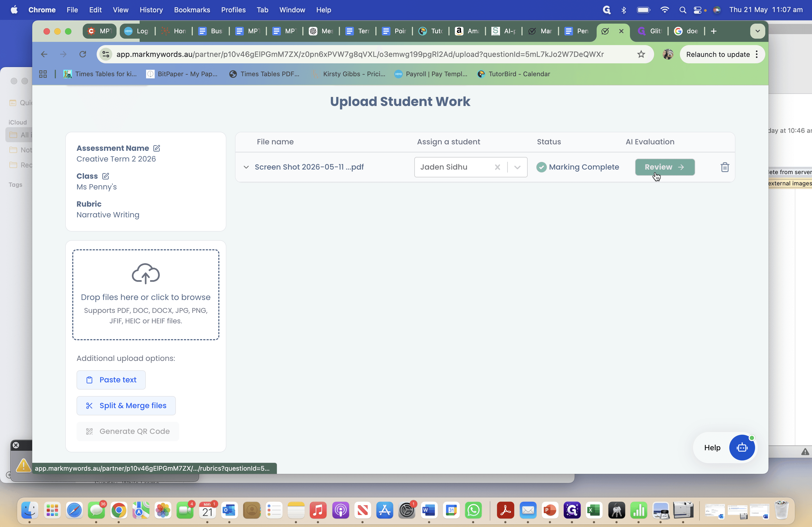This screenshot has width=812, height=527.
Task: Click the Chrome address bar URL
Action: (x=360, y=54)
